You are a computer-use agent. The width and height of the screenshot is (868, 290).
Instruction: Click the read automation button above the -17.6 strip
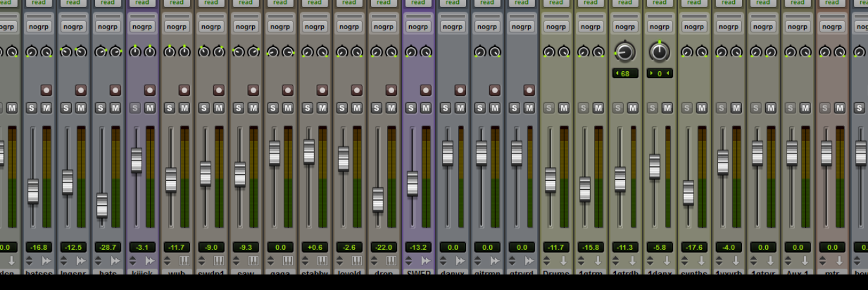coord(694,3)
